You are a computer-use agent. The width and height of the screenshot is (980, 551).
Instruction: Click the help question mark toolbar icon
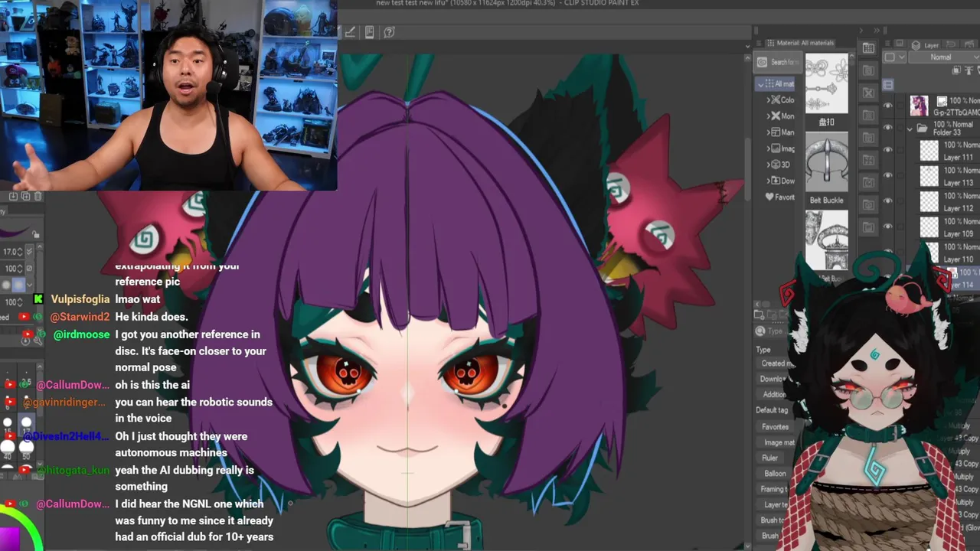click(x=389, y=32)
